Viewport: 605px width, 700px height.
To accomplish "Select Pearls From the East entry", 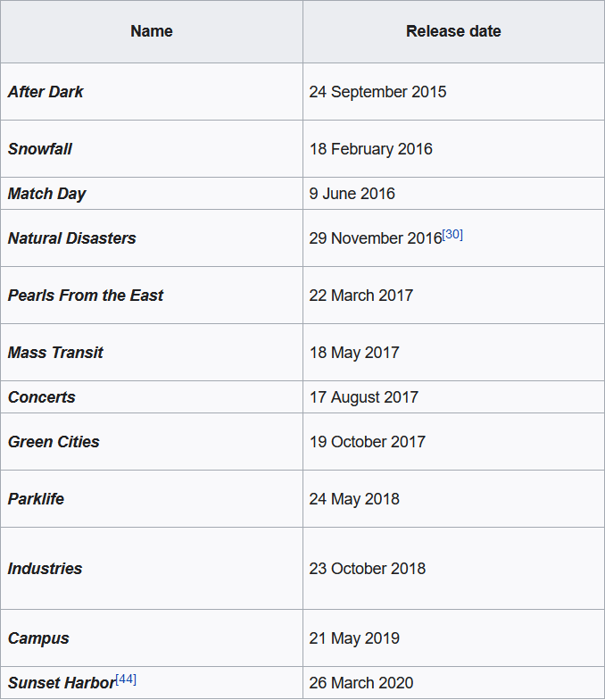I will click(x=86, y=295).
